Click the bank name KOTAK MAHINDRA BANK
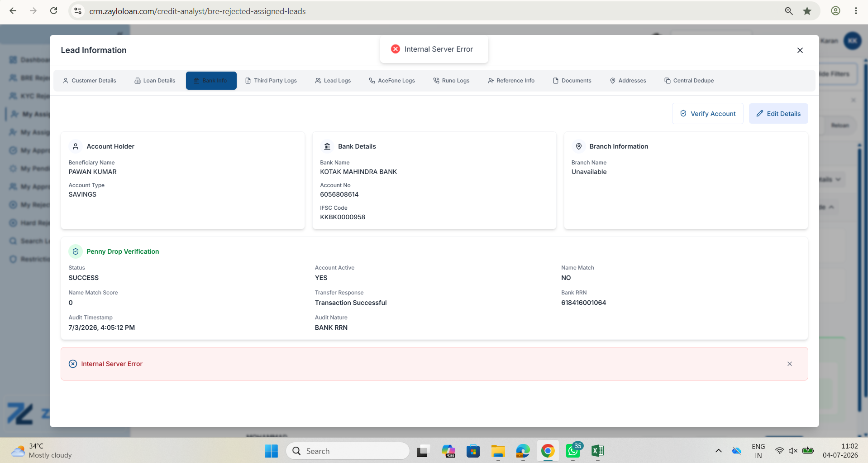This screenshot has height=463, width=868. point(358,172)
